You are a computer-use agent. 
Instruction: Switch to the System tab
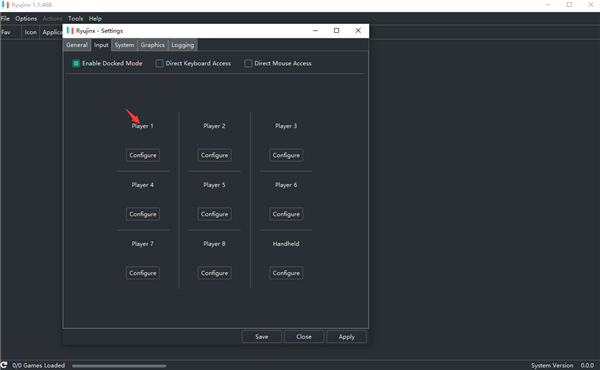pyautogui.click(x=124, y=45)
